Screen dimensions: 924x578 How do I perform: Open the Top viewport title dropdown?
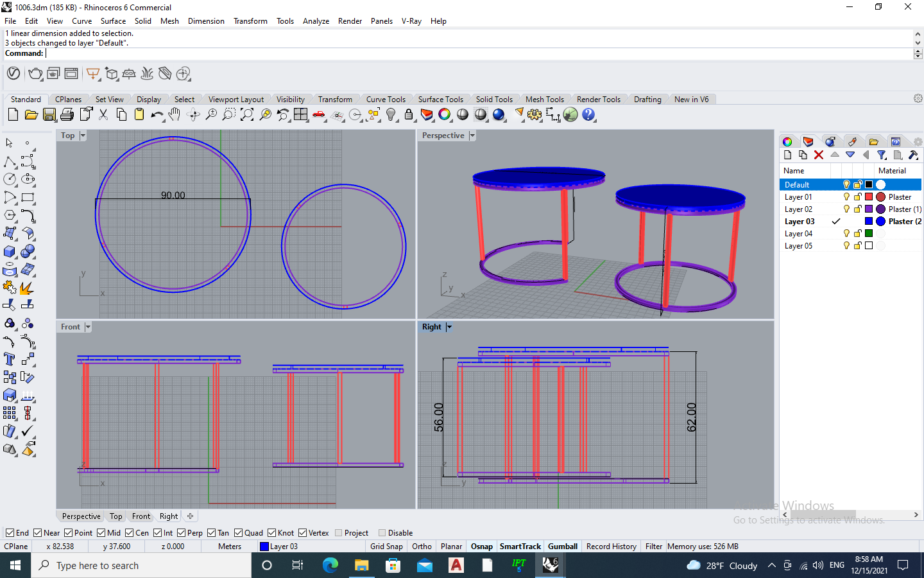click(83, 136)
